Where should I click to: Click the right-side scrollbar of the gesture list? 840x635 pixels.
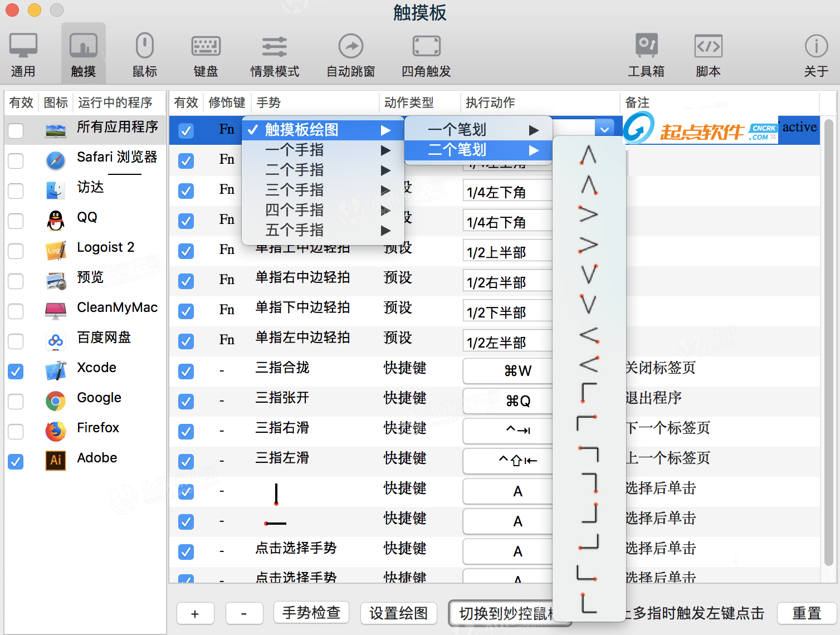(x=829, y=345)
